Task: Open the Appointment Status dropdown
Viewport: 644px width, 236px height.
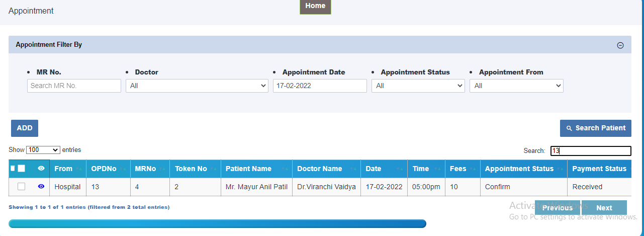Action: point(418,86)
